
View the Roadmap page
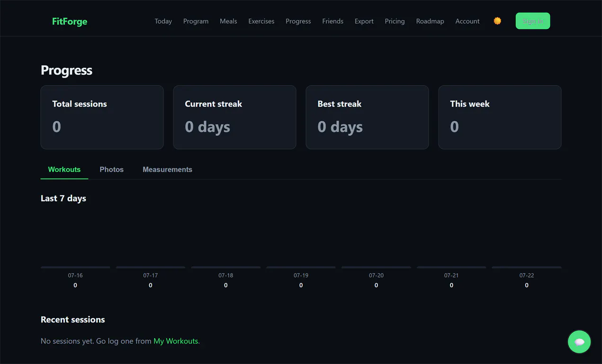[430, 21]
